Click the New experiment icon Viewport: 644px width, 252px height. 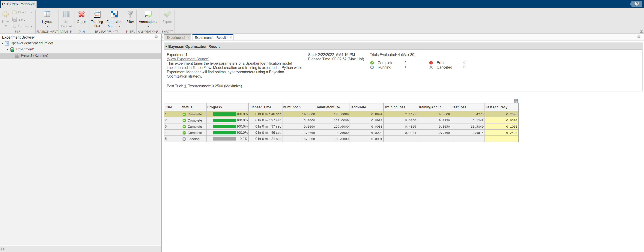(5, 15)
